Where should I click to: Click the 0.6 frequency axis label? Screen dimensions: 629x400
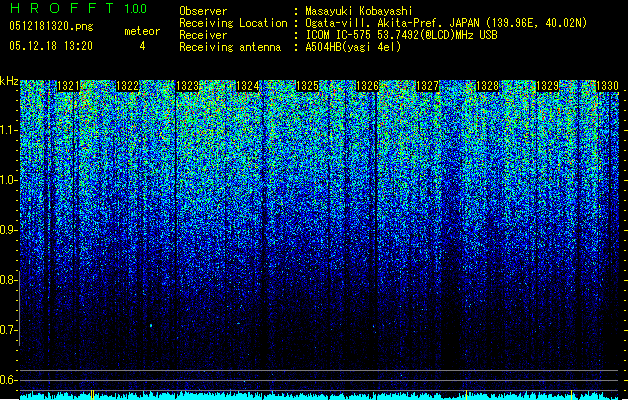tap(8, 380)
